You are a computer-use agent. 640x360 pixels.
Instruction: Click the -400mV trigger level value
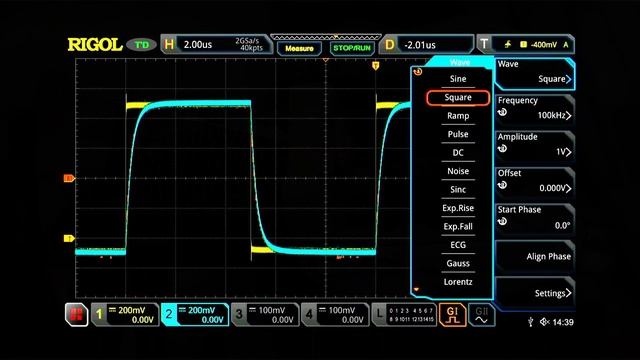(544, 44)
